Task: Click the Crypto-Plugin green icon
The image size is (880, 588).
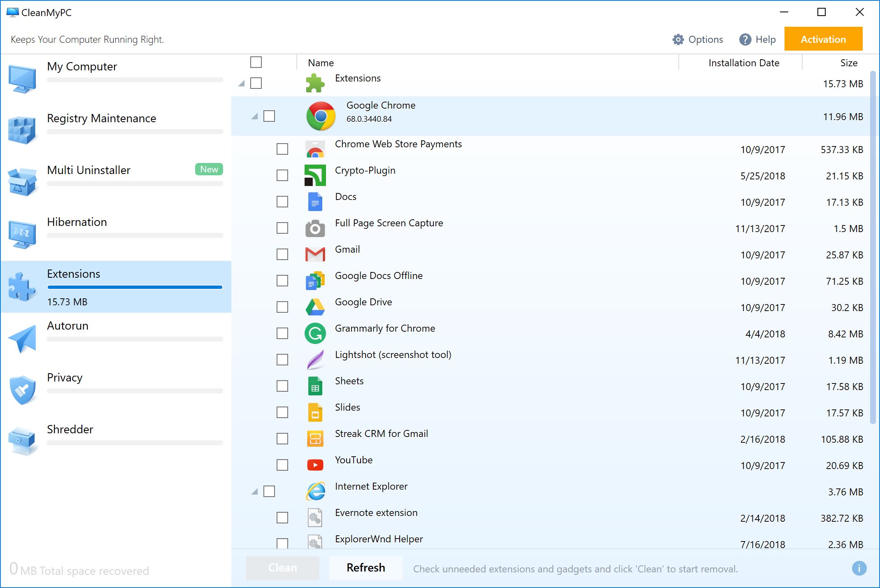Action: (315, 175)
